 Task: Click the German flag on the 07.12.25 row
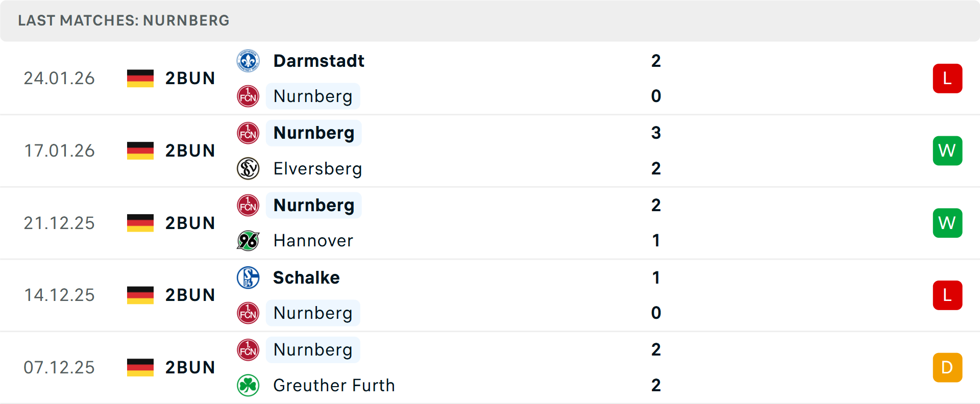[140, 367]
